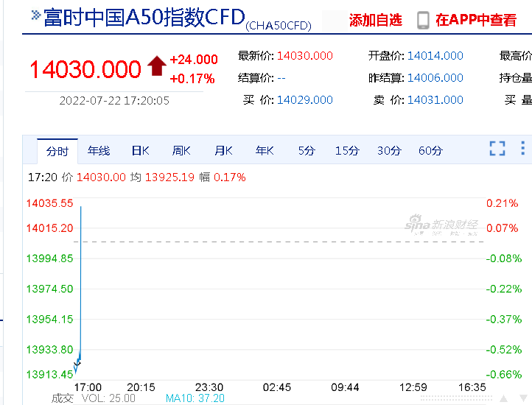This screenshot has width=532, height=405.
Task: Click the 添加自选 link
Action: click(376, 21)
